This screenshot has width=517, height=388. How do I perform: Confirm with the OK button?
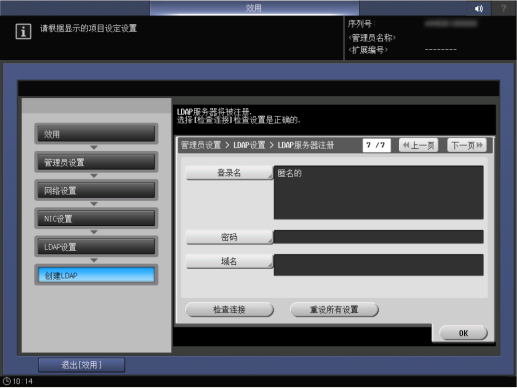point(463,333)
